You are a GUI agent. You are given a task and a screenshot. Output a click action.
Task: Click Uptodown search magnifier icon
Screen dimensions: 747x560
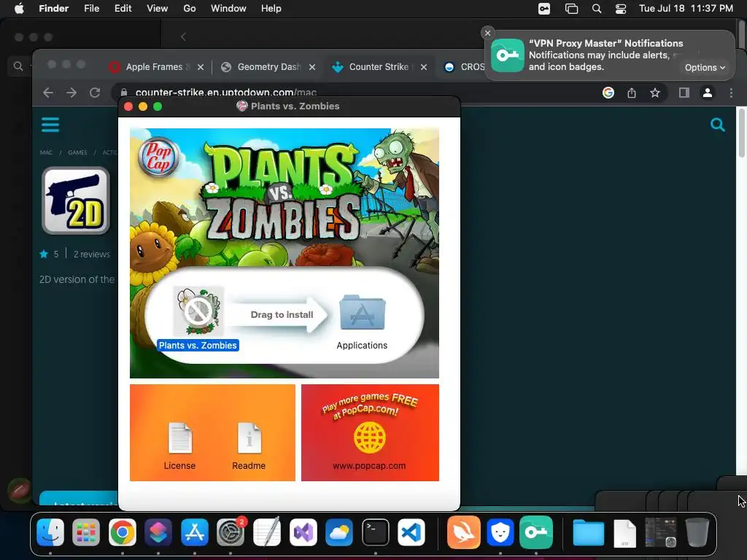point(718,125)
